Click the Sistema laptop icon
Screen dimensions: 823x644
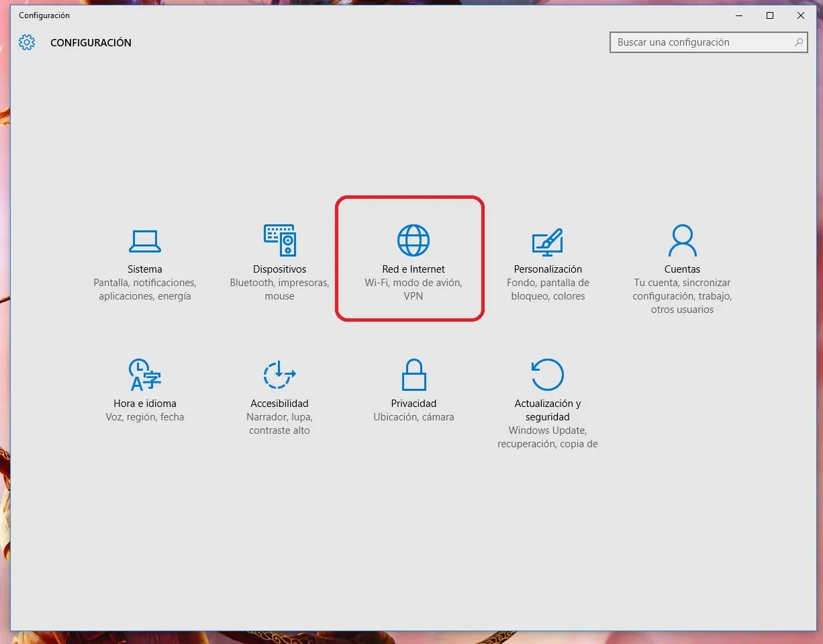tap(144, 240)
